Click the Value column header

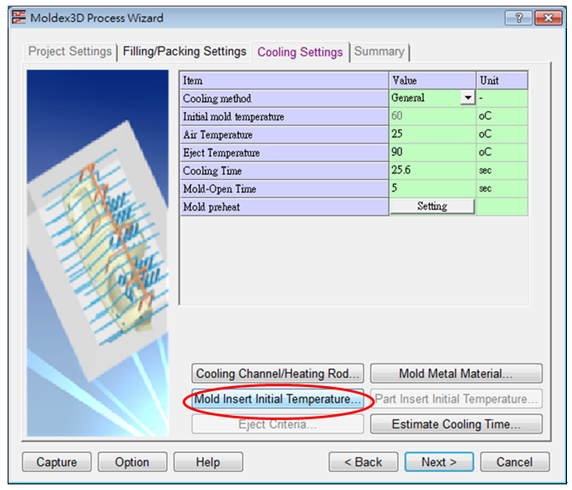coord(432,80)
